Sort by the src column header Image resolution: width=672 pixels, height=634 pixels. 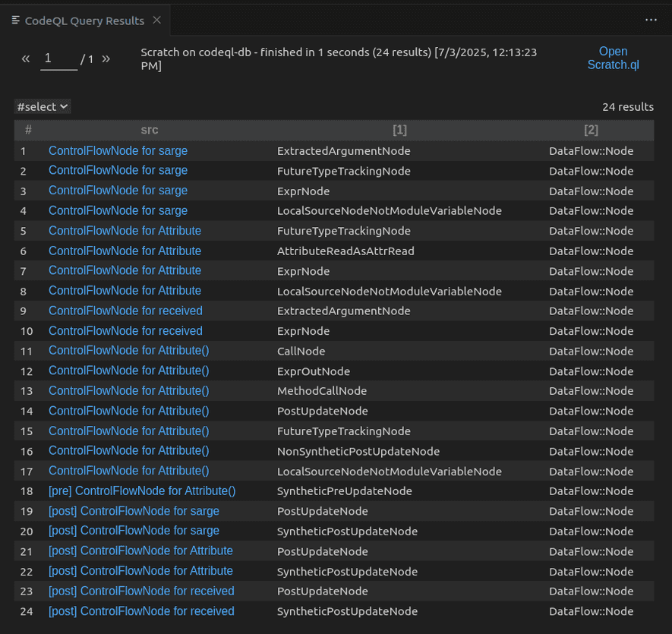[x=150, y=130]
